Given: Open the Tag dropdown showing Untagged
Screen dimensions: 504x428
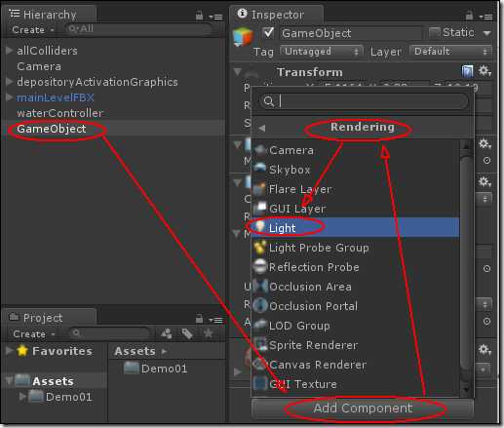Looking at the screenshot, I should tap(322, 52).
